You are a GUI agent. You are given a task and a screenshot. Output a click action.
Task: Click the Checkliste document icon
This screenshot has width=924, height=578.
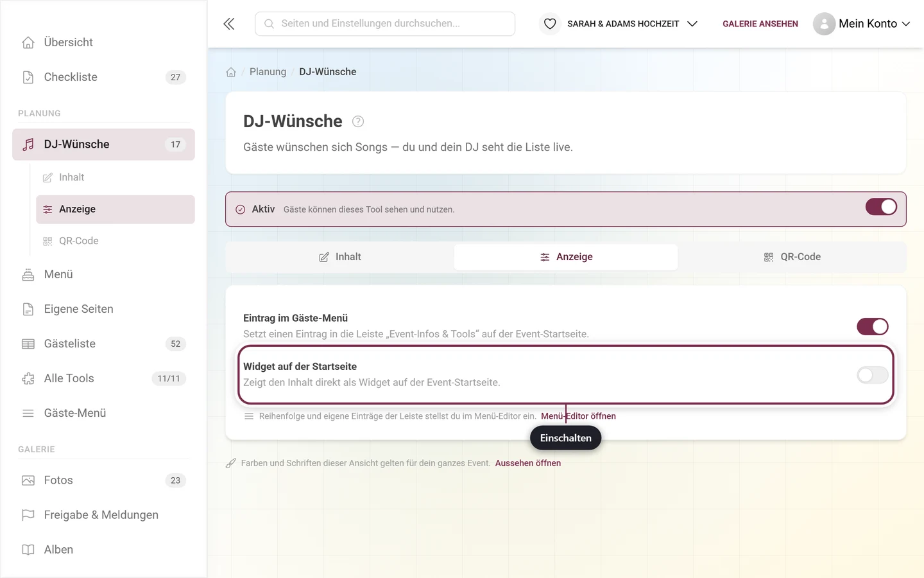coord(28,77)
